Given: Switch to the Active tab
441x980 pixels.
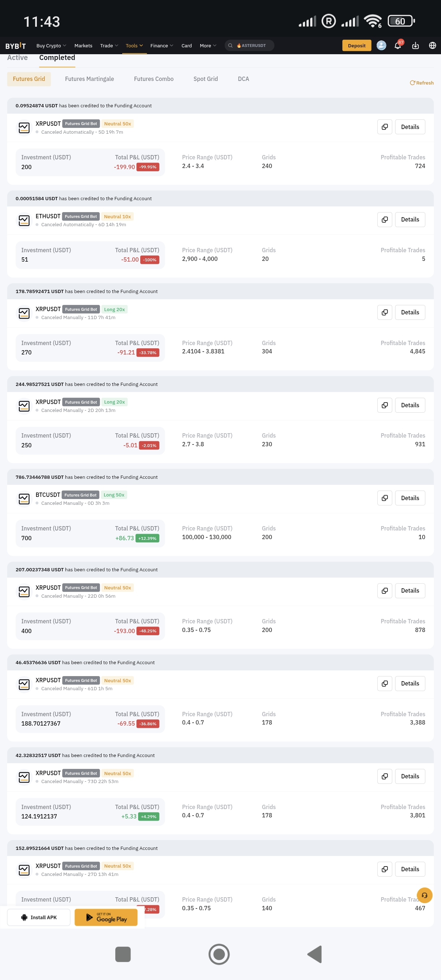Looking at the screenshot, I should [x=17, y=58].
